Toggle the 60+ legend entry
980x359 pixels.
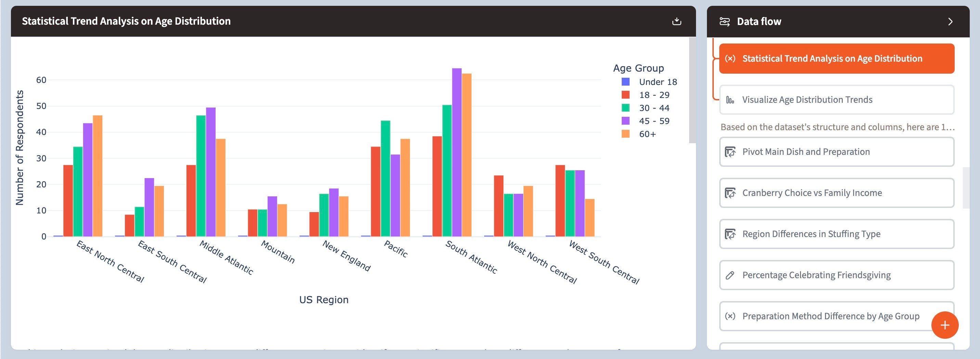point(639,134)
